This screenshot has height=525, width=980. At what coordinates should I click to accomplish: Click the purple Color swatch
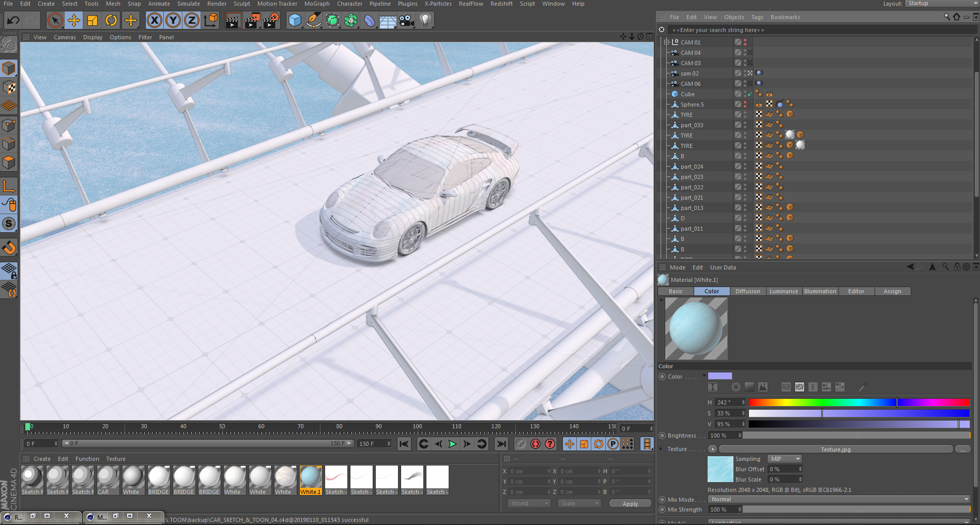point(719,376)
